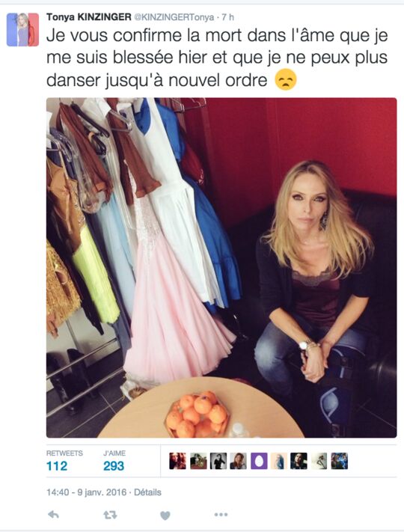The width and height of the screenshot is (404, 532).
Task: Click the 7 h timestamp
Action: (228, 17)
